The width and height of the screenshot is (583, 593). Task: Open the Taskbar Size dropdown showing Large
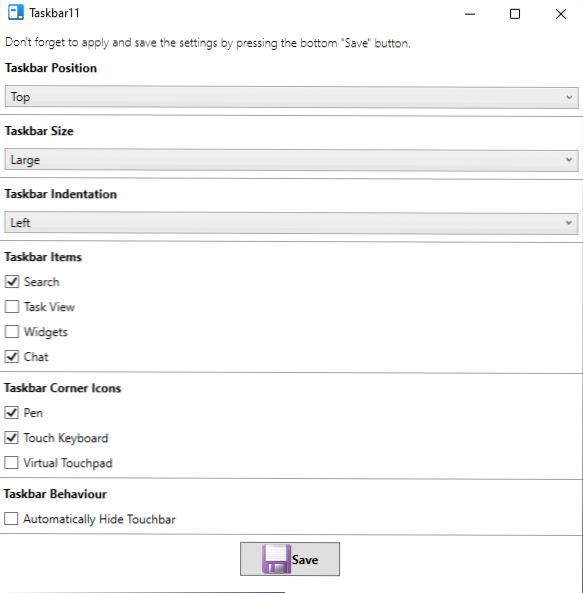(292, 160)
